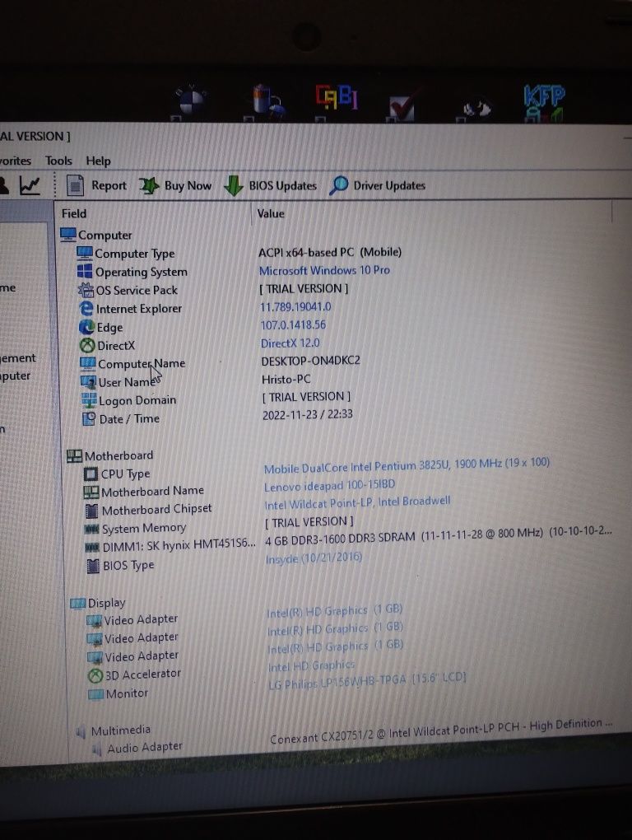632x840 pixels.
Task: Click the Computer Type row icon
Action: tap(85, 253)
